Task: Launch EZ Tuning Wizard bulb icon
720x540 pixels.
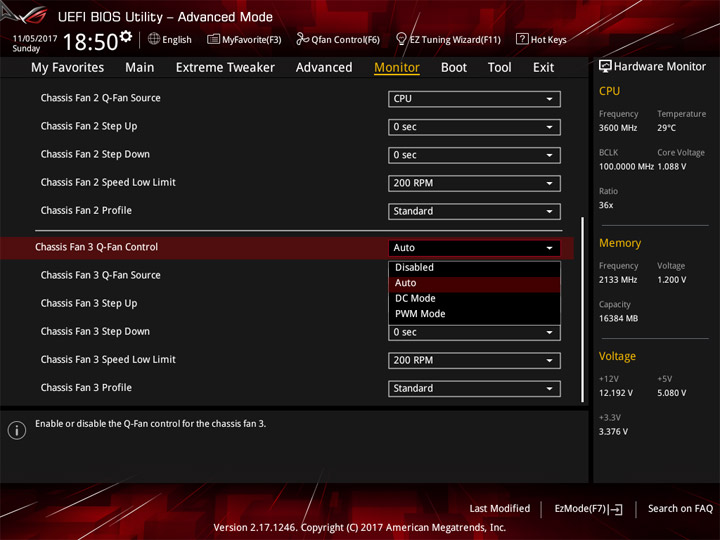Action: pyautogui.click(x=401, y=39)
